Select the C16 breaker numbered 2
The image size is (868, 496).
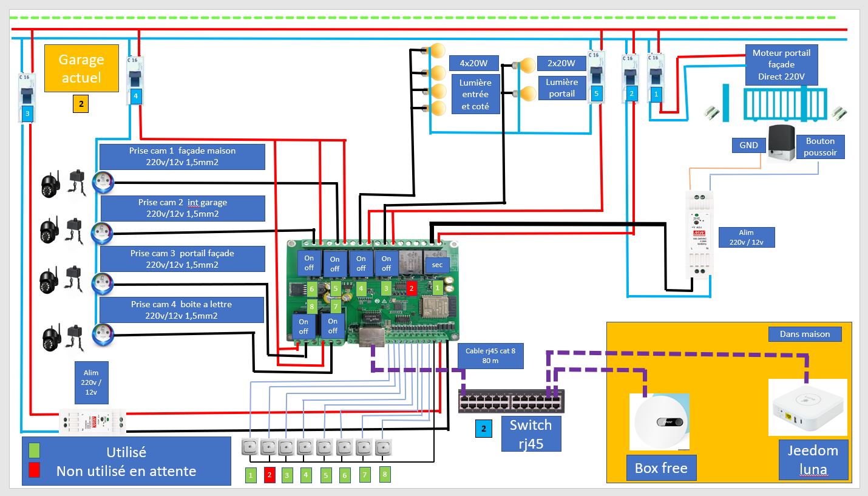(631, 79)
